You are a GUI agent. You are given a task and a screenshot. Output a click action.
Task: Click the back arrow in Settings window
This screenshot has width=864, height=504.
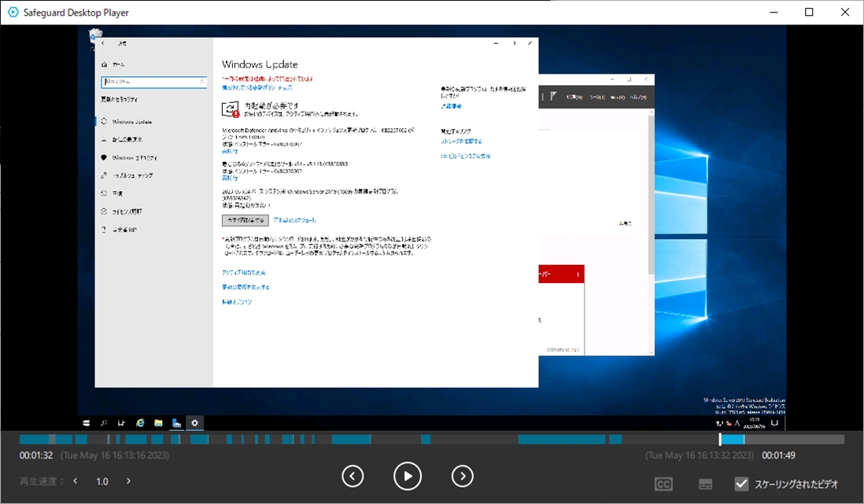pyautogui.click(x=103, y=43)
